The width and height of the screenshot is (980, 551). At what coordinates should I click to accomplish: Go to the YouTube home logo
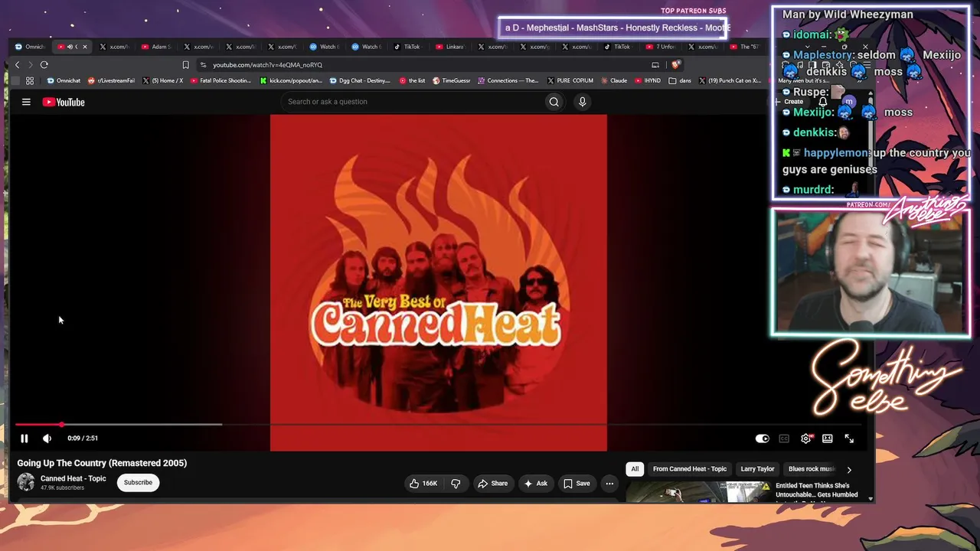64,102
